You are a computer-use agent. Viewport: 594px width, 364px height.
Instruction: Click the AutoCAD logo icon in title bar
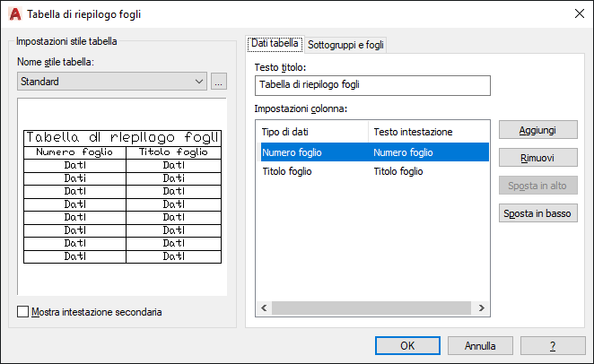[x=13, y=14]
